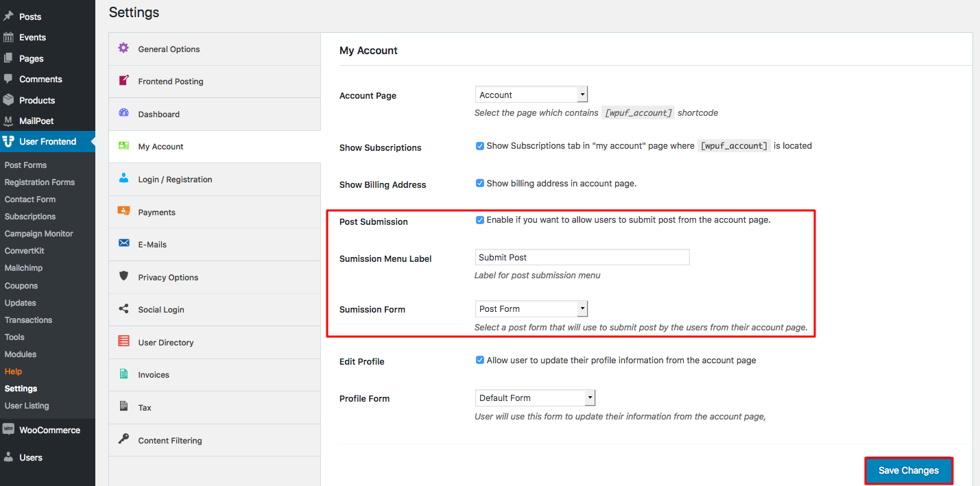Open the orange Help link
The image size is (980, 486).
point(13,372)
